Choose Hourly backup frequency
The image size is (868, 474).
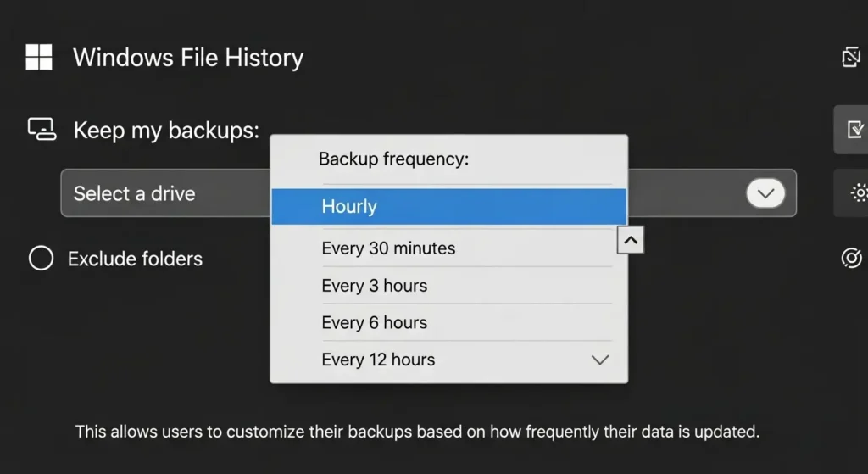click(x=449, y=207)
